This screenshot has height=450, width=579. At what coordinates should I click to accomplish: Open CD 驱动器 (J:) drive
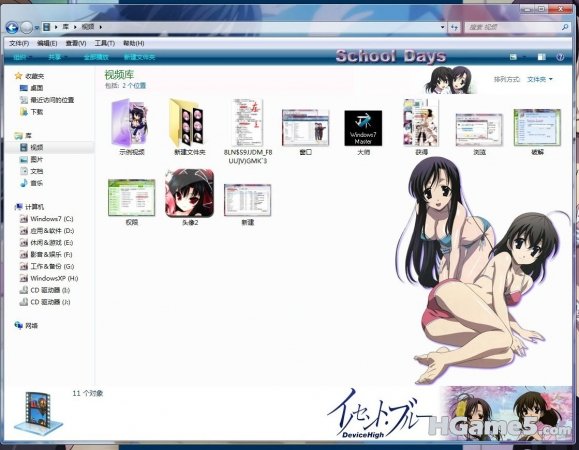point(45,302)
